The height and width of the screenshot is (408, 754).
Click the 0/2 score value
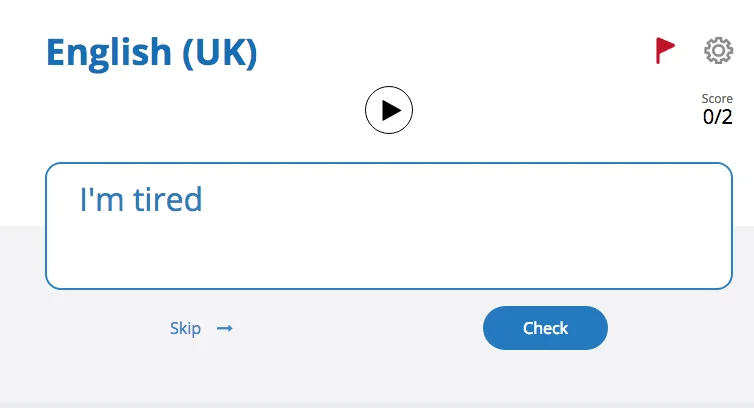click(717, 117)
